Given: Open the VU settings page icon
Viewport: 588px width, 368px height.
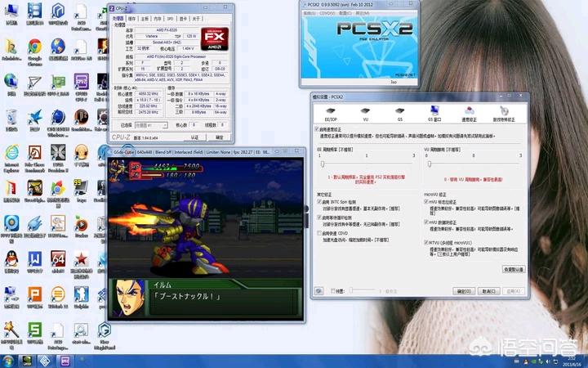Looking at the screenshot, I should pyautogui.click(x=365, y=114).
